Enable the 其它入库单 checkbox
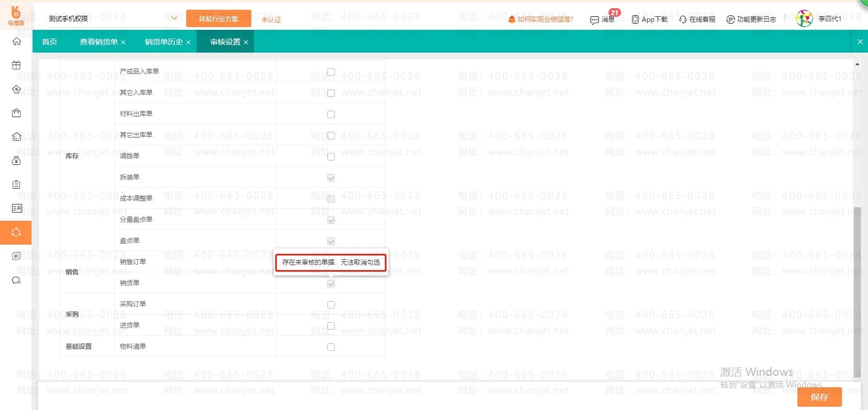The height and width of the screenshot is (410, 868). click(331, 93)
